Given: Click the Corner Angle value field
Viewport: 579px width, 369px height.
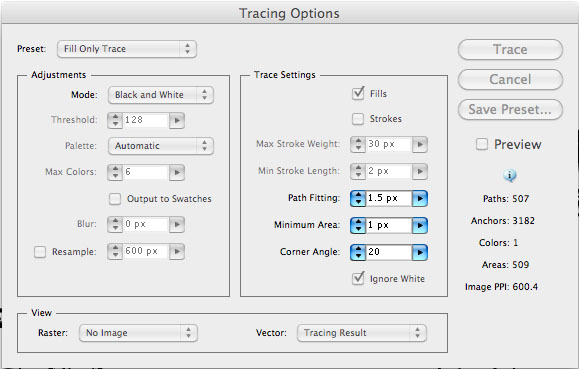Looking at the screenshot, I should click(x=389, y=252).
